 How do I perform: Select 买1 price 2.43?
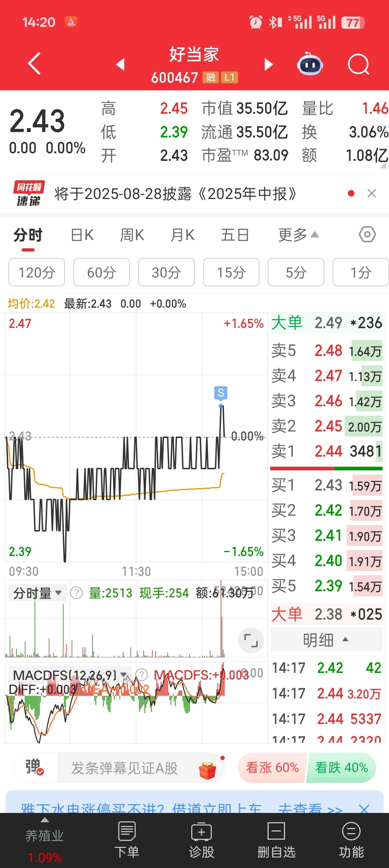coord(326,485)
